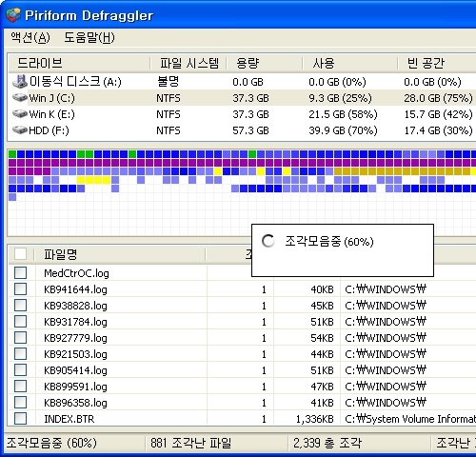Click the 57.3 GB capacity value
Viewport: 476px width, 457px height.
pyautogui.click(x=250, y=130)
